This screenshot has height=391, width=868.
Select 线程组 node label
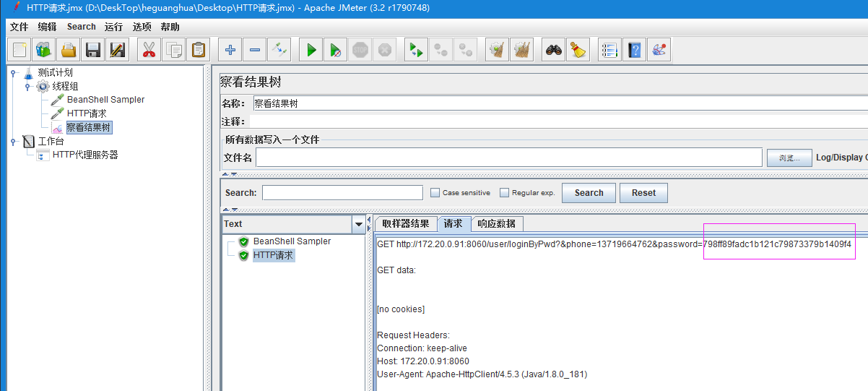(x=65, y=86)
